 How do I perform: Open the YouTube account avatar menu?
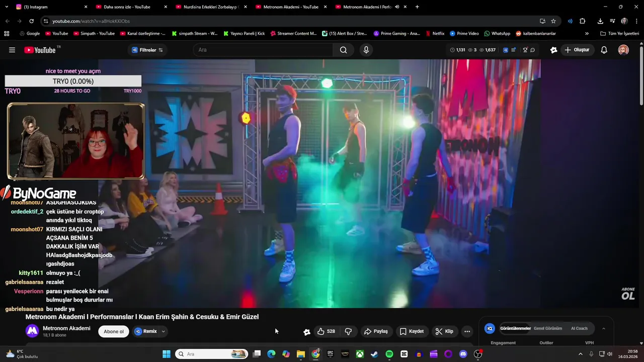coord(623,50)
